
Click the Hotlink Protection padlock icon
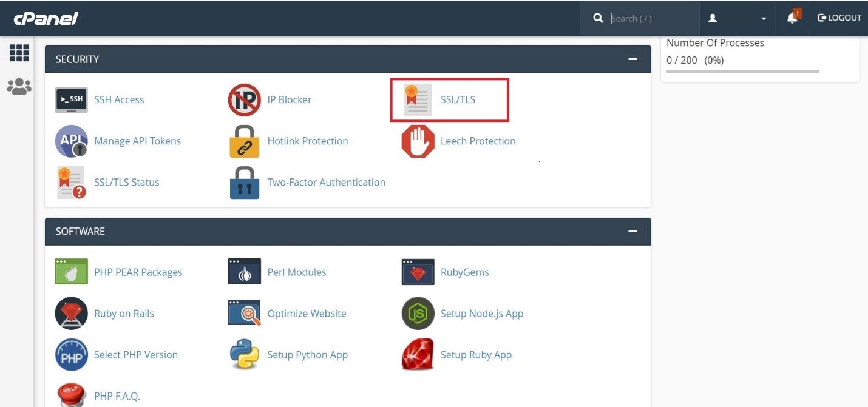click(245, 141)
